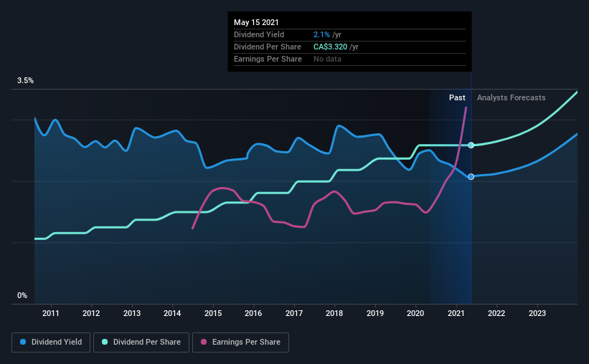Click the 0% y-axis label
This screenshot has width=589, height=364.
pyautogui.click(x=22, y=296)
